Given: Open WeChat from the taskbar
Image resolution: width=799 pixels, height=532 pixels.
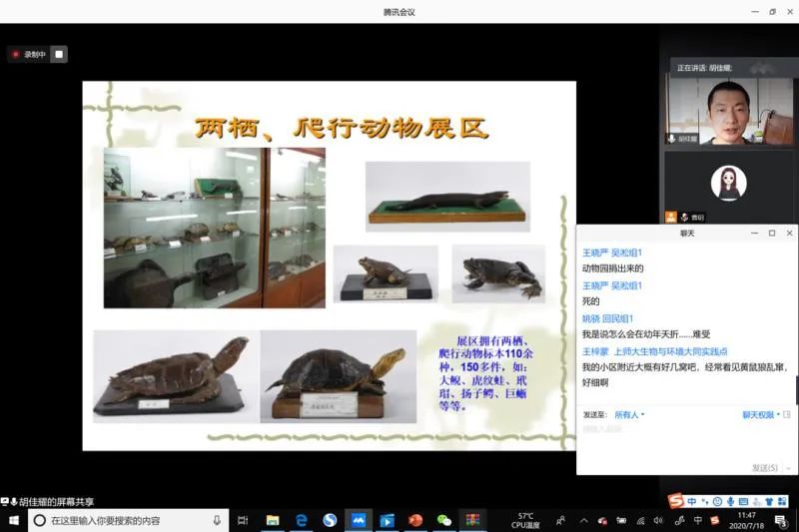Looking at the screenshot, I should point(444,520).
